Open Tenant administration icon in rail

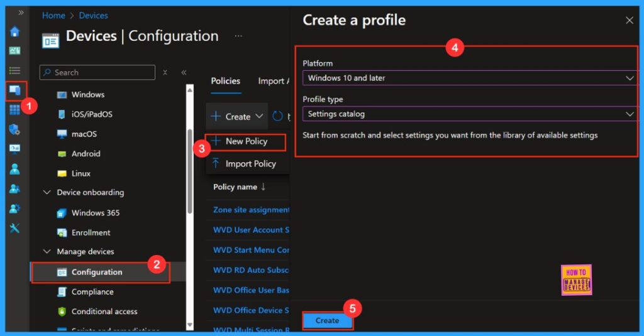15,209
